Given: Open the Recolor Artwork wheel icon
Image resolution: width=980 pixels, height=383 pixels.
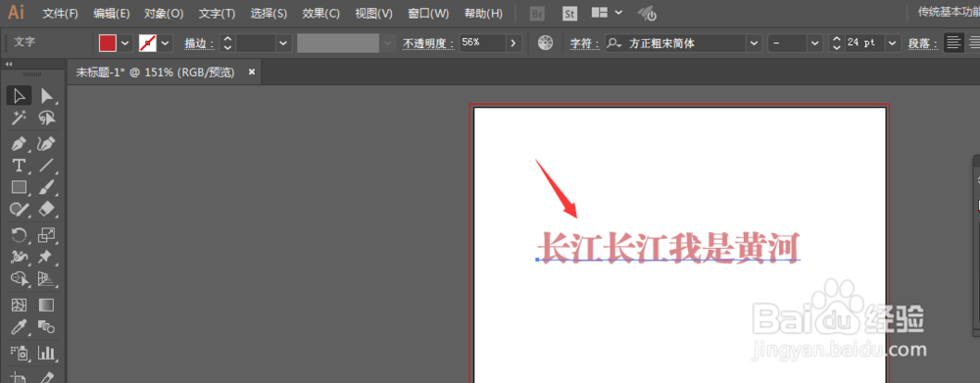Looking at the screenshot, I should pos(546,43).
